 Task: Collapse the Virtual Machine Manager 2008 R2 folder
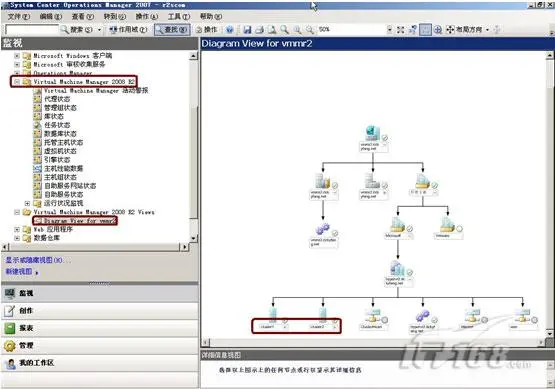click(17, 82)
